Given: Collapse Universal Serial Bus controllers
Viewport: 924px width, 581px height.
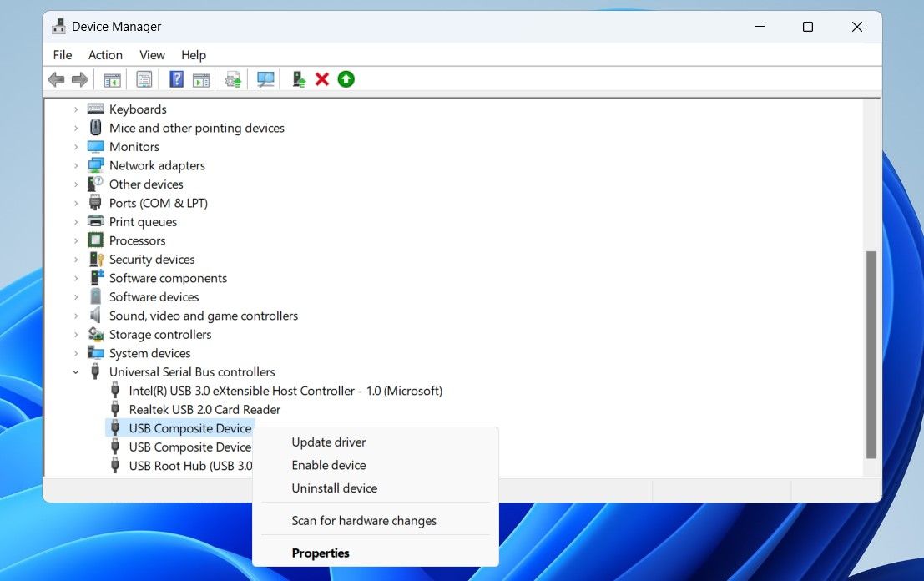Looking at the screenshot, I should point(76,371).
